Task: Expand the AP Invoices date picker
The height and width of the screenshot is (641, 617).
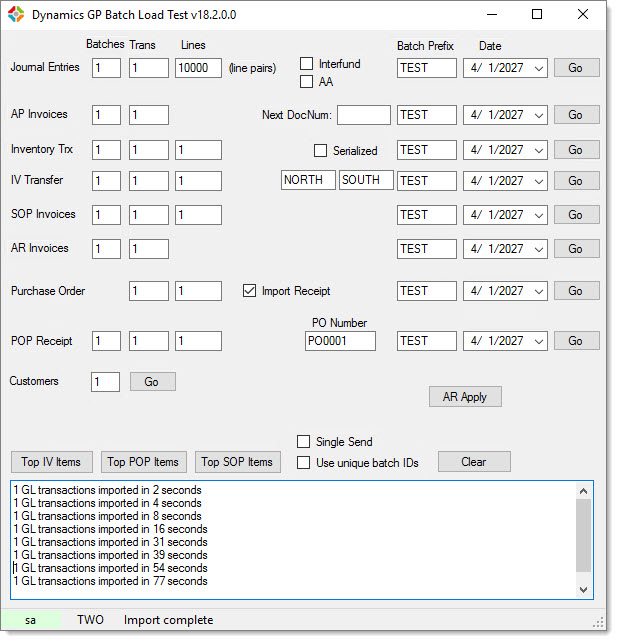Action: (x=539, y=115)
